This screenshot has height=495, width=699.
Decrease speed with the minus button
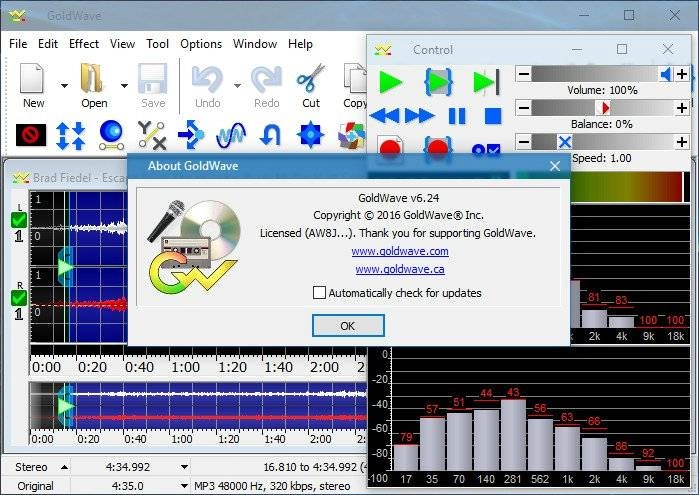coord(524,142)
